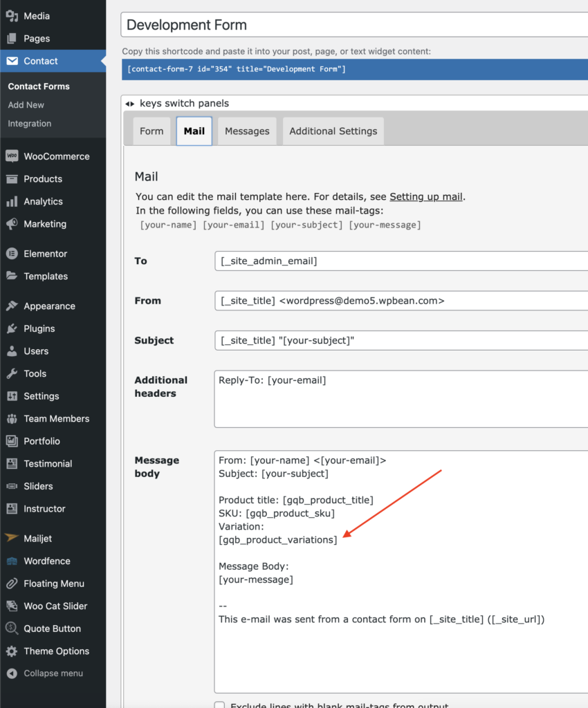Screen dimensions: 588x708
Task: Follow the Setting up mail link
Action: click(426, 196)
